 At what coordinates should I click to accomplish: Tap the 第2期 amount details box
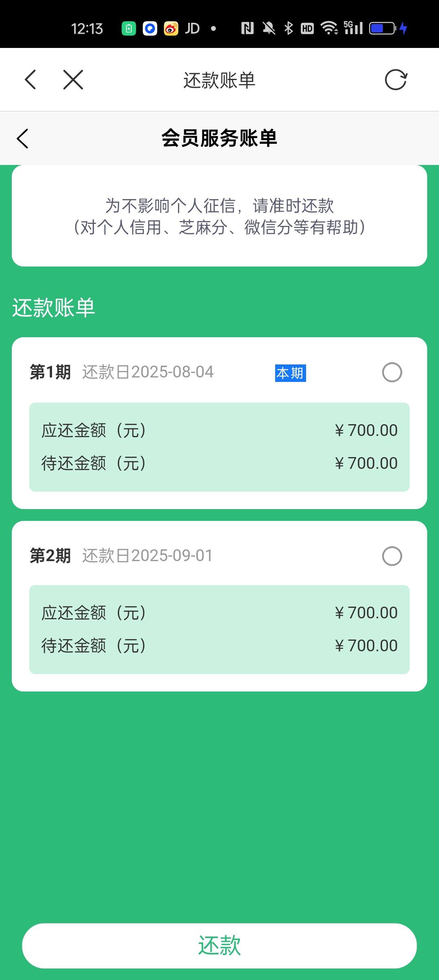(x=219, y=629)
